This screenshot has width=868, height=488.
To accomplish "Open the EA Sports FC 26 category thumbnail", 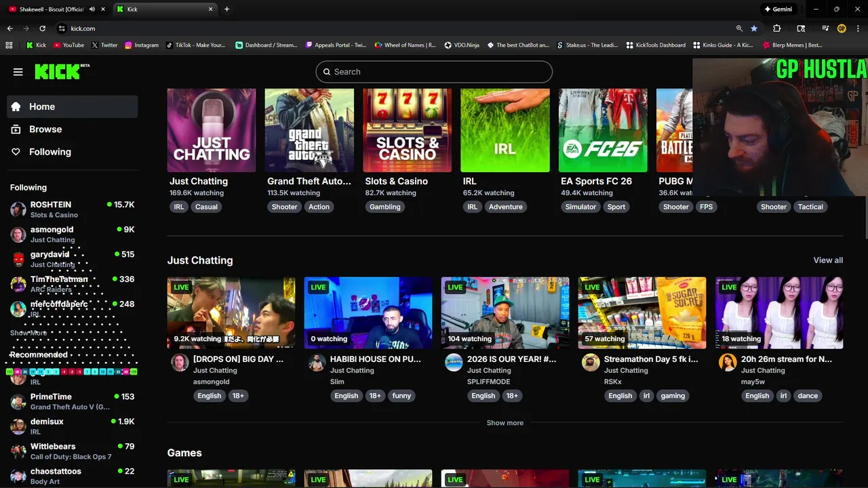I will coord(603,130).
